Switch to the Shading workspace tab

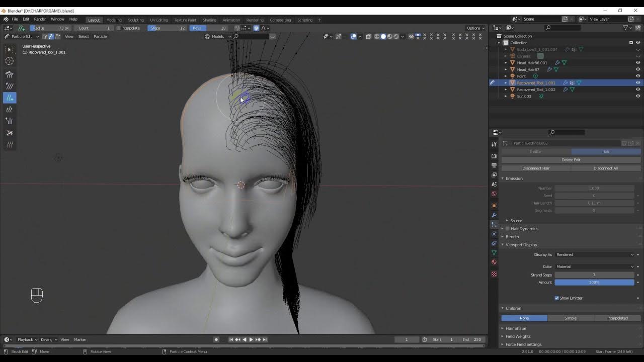point(209,20)
